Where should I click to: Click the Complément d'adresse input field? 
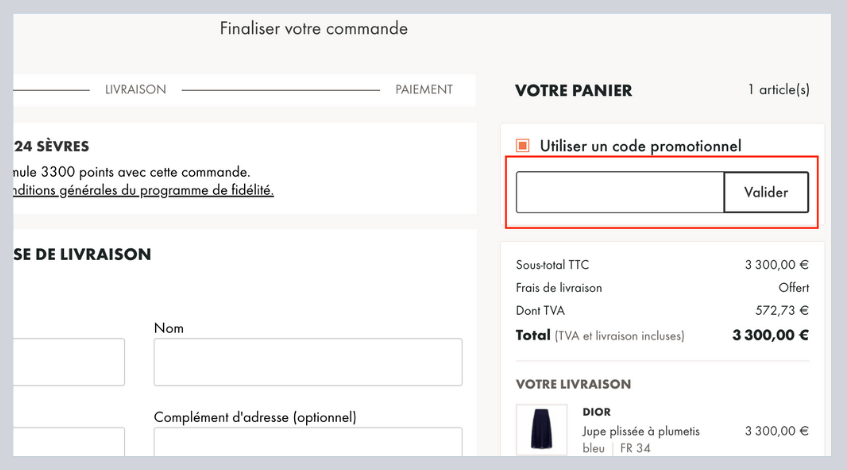pyautogui.click(x=308, y=444)
